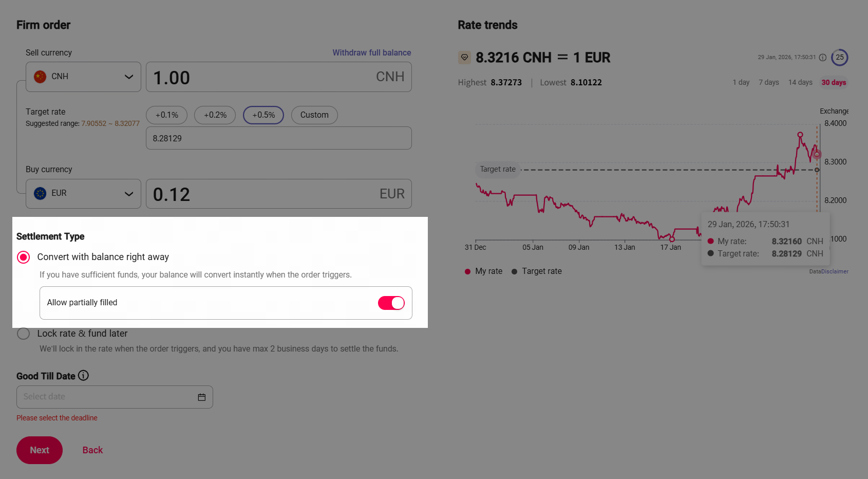868x479 pixels.
Task: Click the Withdraw full balance link
Action: 371,52
